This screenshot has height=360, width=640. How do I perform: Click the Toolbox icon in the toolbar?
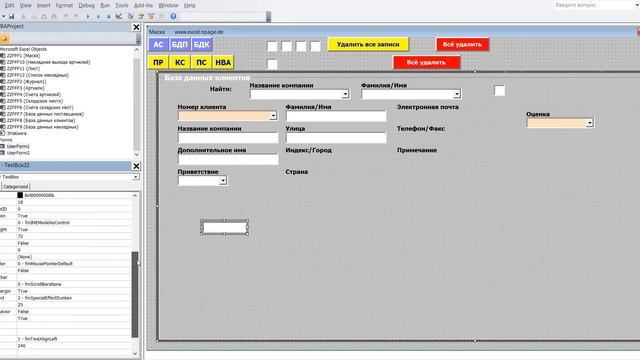tap(161, 16)
